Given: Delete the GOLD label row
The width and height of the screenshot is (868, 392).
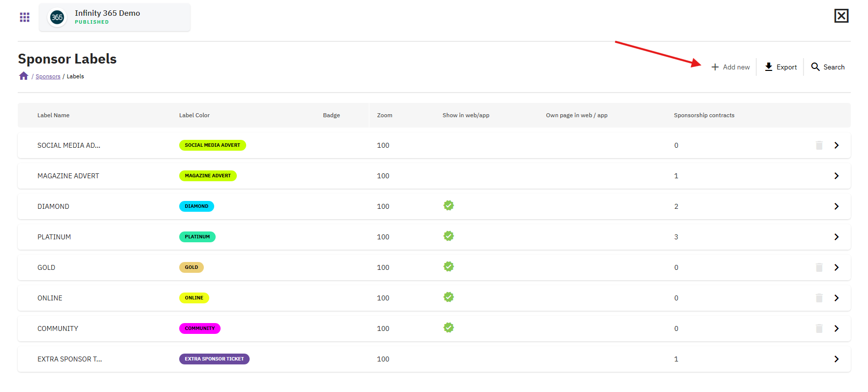Looking at the screenshot, I should (x=819, y=267).
